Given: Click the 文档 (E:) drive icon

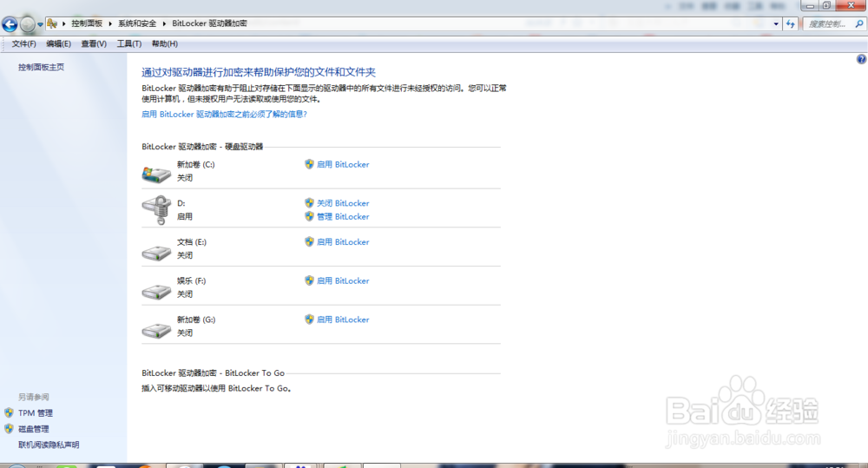Looking at the screenshot, I should [156, 254].
